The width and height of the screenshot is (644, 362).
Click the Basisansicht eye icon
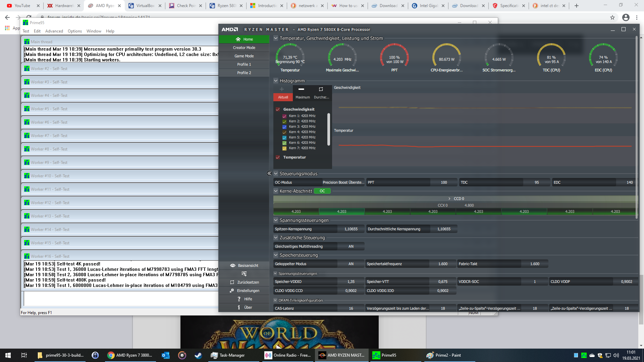(x=232, y=265)
